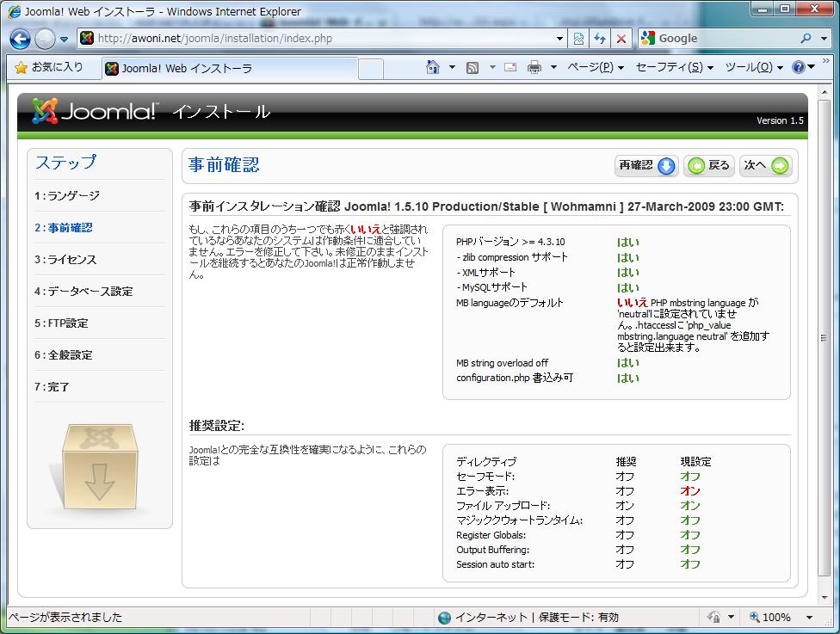
Task: Open the Favorites (お気に入り) star button
Action: click(49, 67)
